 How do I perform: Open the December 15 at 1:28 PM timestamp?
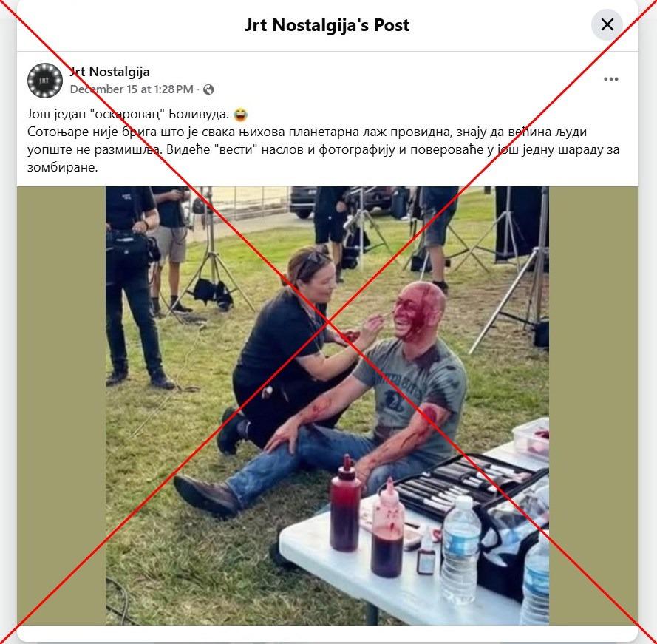coord(132,89)
